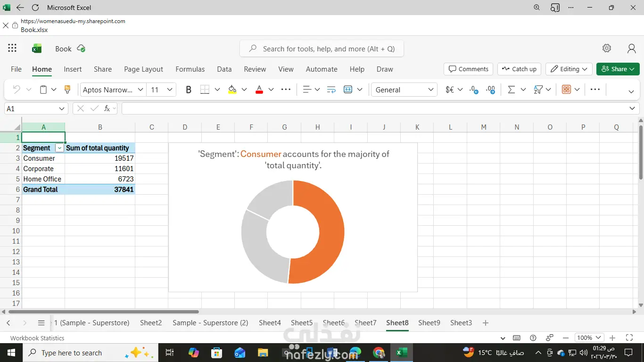
Task: Click the zoom magnifier in title bar
Action: tap(537, 8)
